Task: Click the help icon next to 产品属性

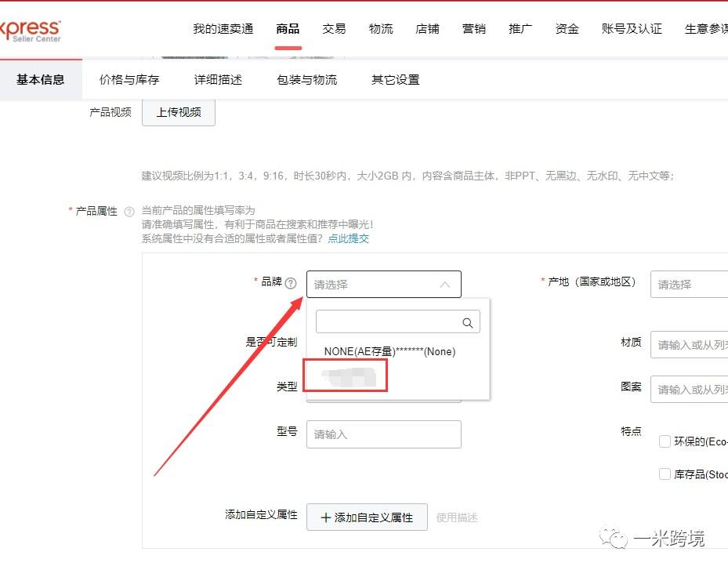Action: pyautogui.click(x=129, y=212)
